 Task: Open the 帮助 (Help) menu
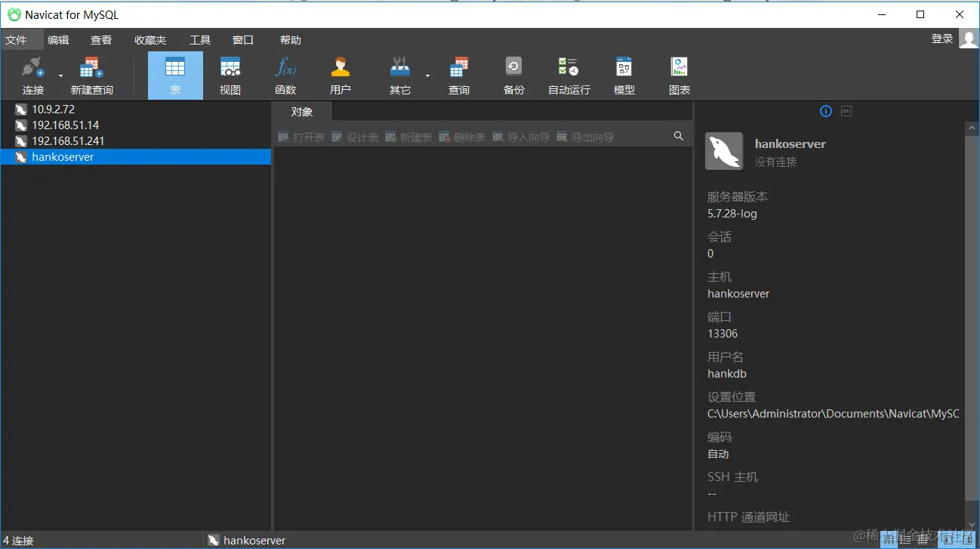(291, 40)
